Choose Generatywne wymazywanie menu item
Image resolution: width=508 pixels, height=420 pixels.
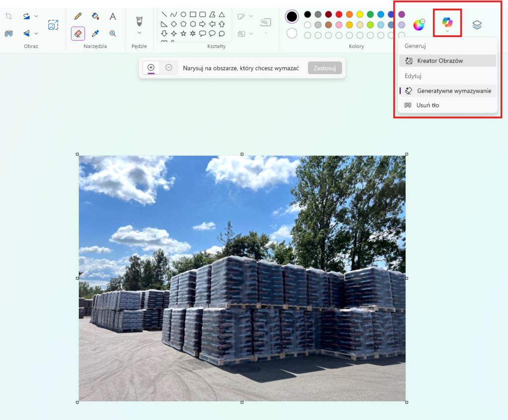point(447,91)
